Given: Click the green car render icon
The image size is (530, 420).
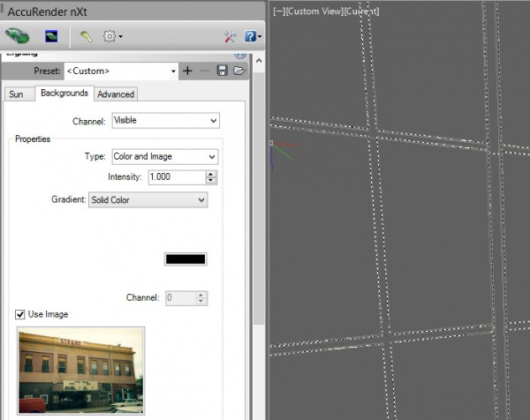Looking at the screenshot, I should coord(18,36).
